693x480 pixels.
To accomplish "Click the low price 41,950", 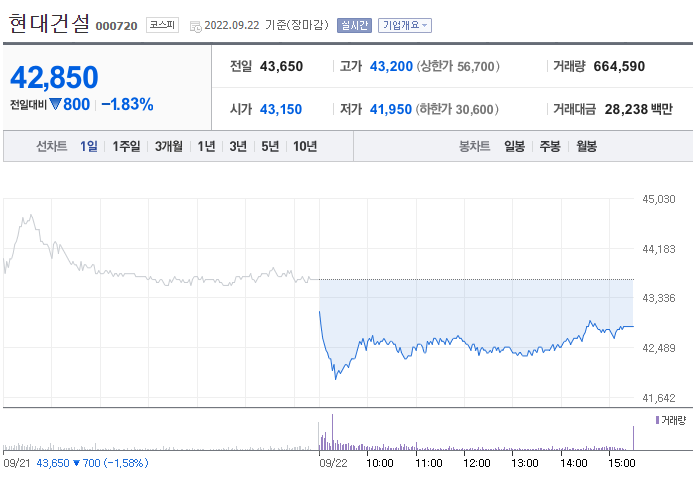I will (391, 109).
